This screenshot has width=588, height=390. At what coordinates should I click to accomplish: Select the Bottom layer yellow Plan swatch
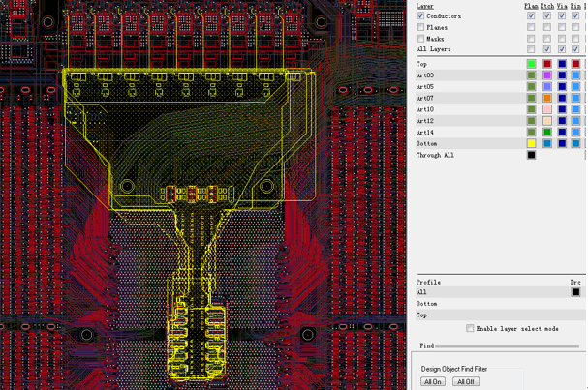pyautogui.click(x=531, y=143)
